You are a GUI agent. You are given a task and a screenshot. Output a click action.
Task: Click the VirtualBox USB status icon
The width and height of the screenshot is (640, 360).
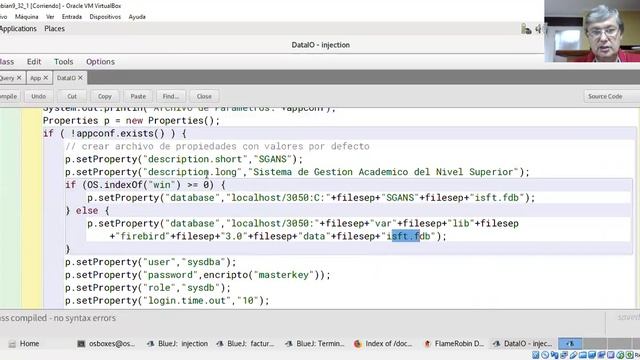(573, 355)
